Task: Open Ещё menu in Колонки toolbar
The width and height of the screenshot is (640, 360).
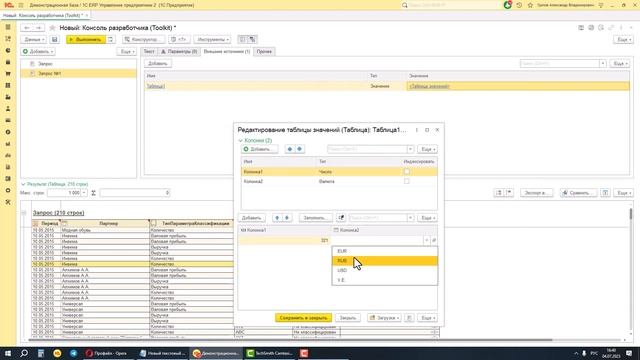Action: [427, 149]
